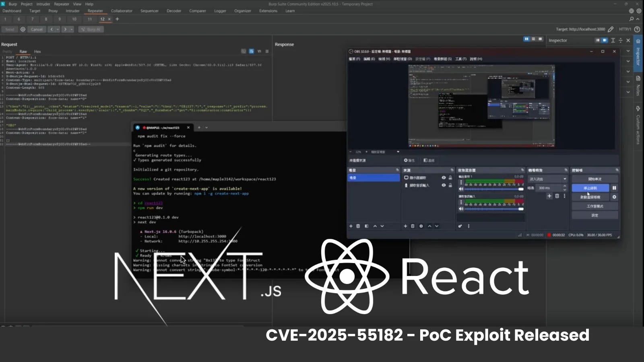Click the Send button in Repeater
The width and height of the screenshot is (644, 362).
9,29
